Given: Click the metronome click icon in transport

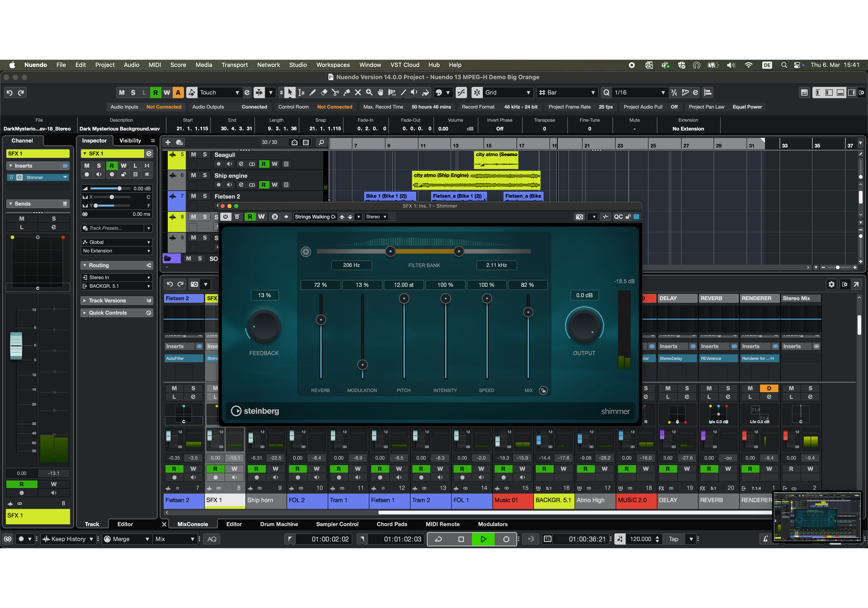Looking at the screenshot, I should (766, 539).
